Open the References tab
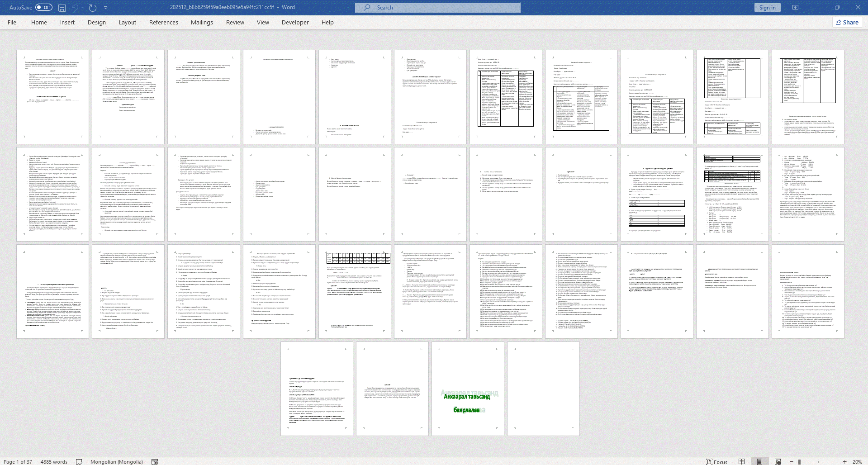868x465 pixels. click(163, 22)
